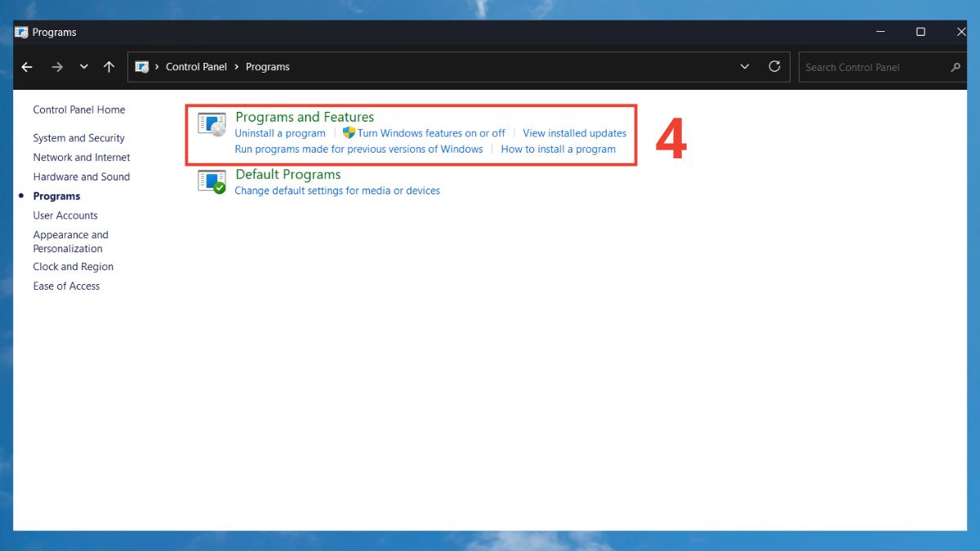This screenshot has height=551, width=980.
Task: Click the Control Panel icon in address bar
Action: tap(142, 67)
